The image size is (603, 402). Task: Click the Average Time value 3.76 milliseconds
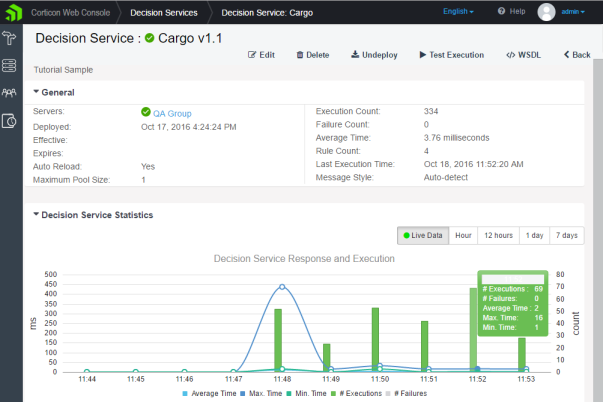point(456,138)
